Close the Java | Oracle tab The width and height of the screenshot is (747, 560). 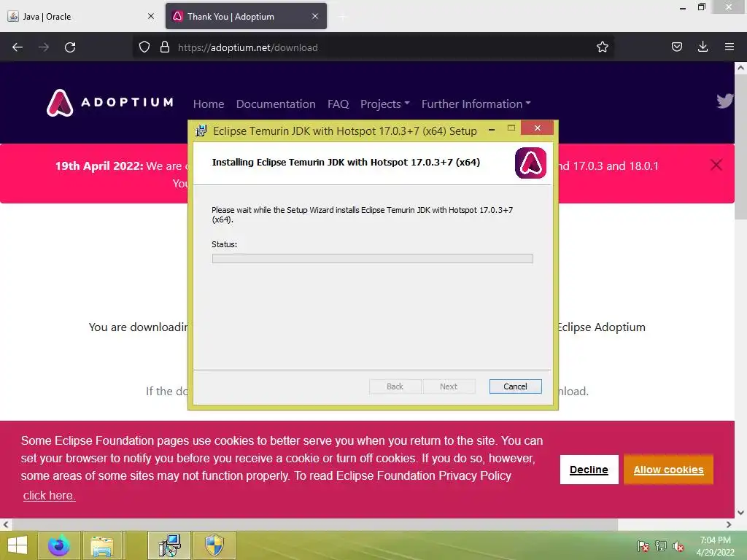[x=151, y=16]
